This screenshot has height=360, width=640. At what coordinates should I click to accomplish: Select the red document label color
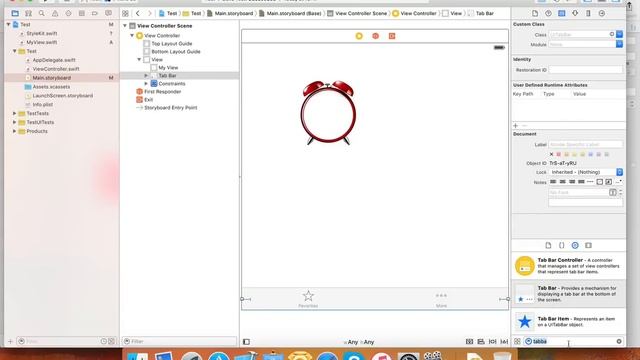(x=559, y=154)
